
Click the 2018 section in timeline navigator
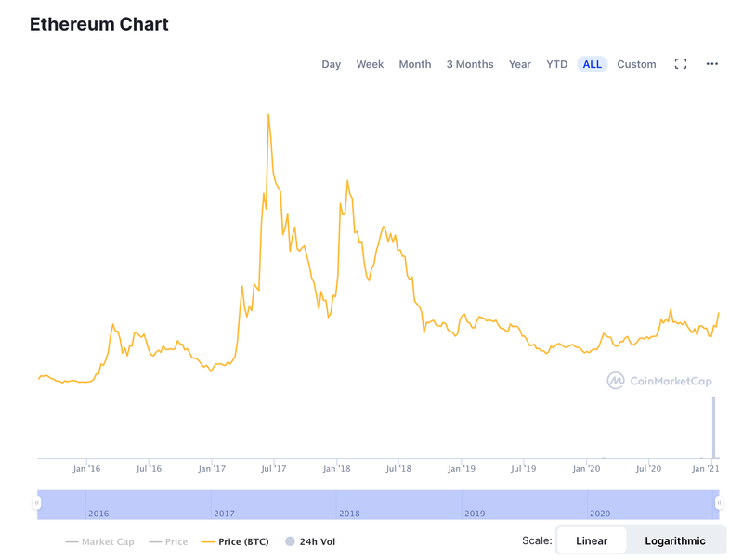(398, 504)
